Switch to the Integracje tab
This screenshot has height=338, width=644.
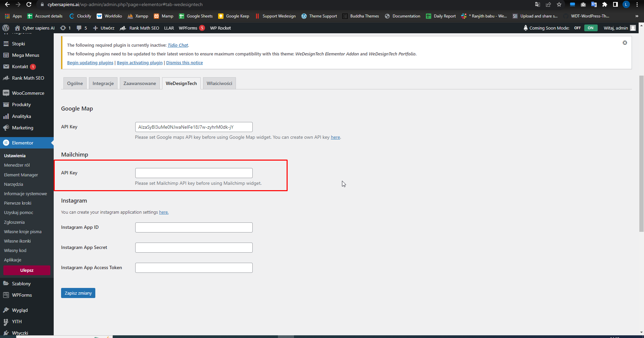click(x=103, y=83)
